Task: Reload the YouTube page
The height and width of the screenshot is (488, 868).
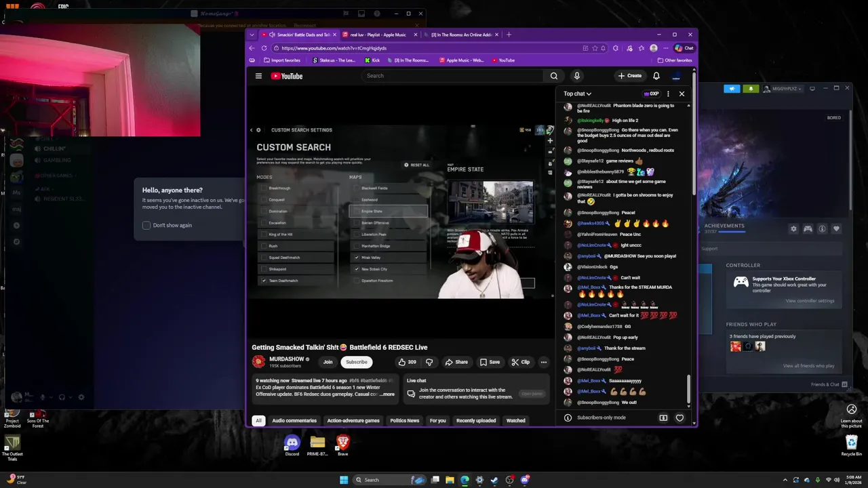Action: pos(264,48)
